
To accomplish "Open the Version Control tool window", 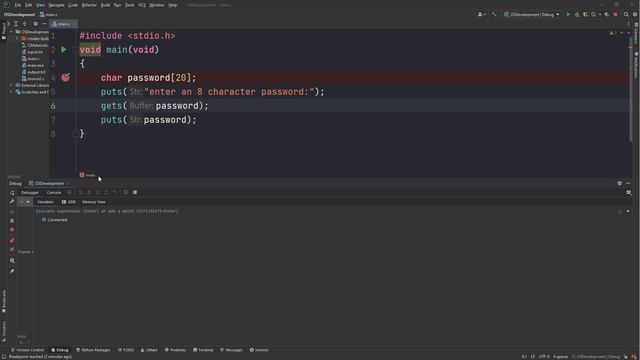I will click(x=28, y=350).
